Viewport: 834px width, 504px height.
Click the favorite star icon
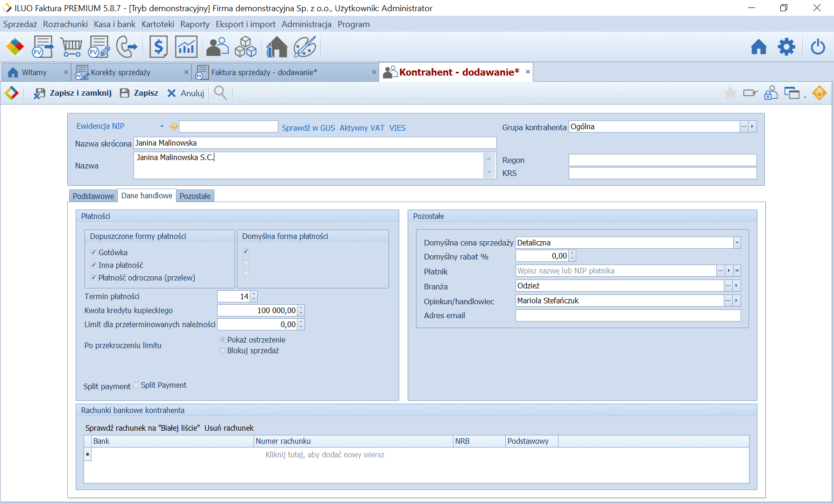click(x=730, y=93)
